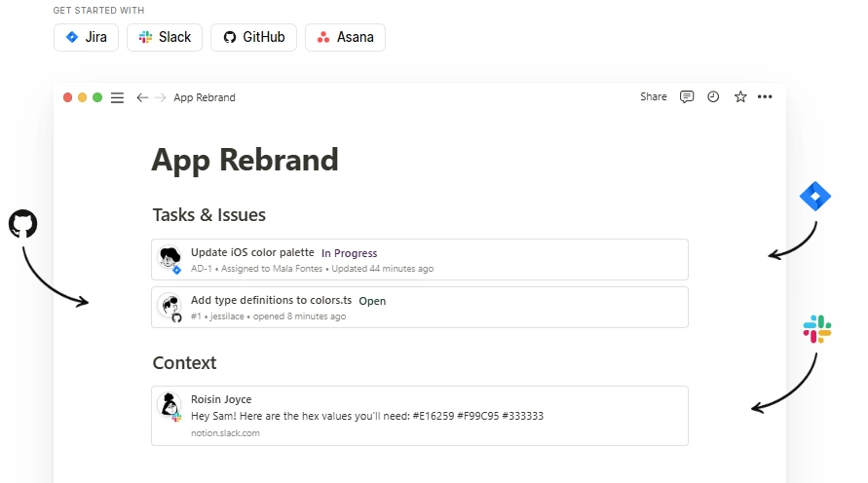Click the large GitHub logo on the left

(22, 224)
